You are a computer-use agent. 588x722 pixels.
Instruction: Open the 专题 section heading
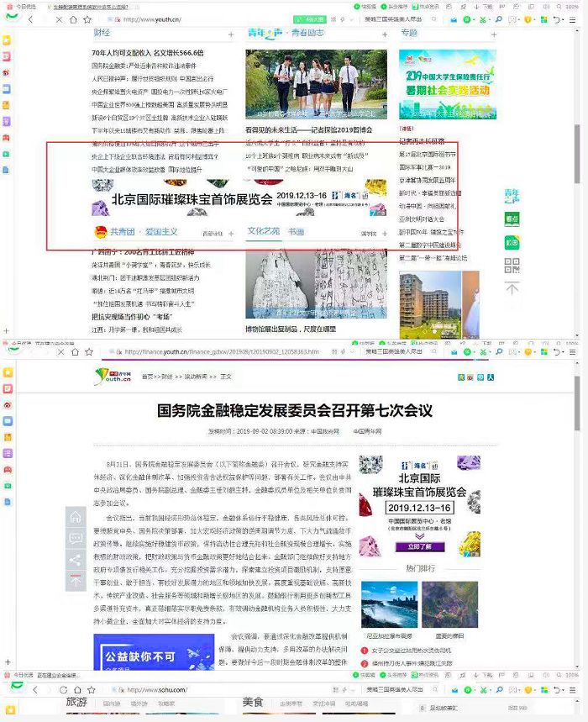tap(409, 33)
